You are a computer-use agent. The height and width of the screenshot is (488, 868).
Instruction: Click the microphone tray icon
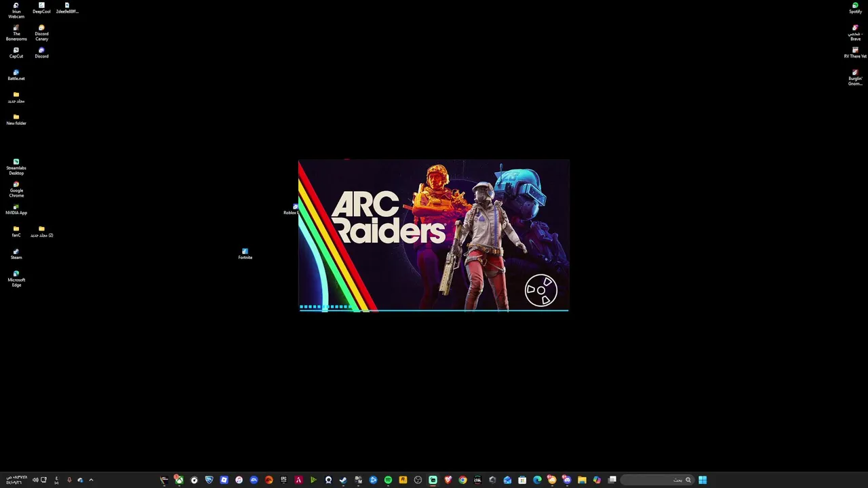[x=68, y=480]
